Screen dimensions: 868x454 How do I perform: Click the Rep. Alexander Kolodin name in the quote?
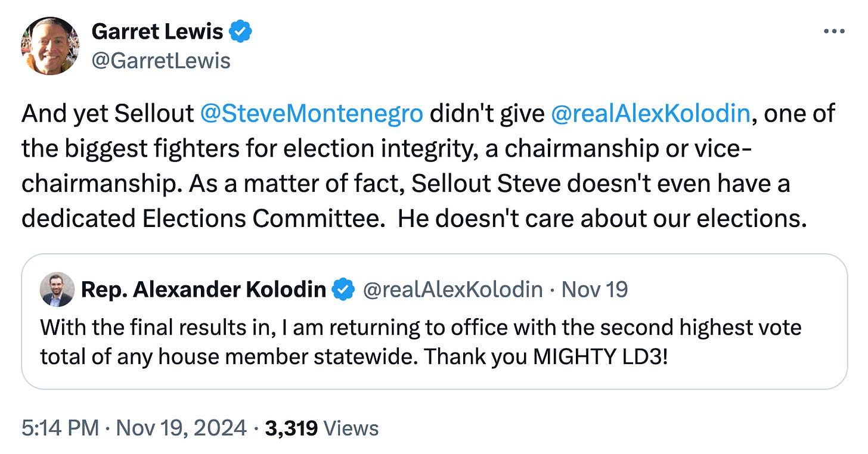[203, 290]
